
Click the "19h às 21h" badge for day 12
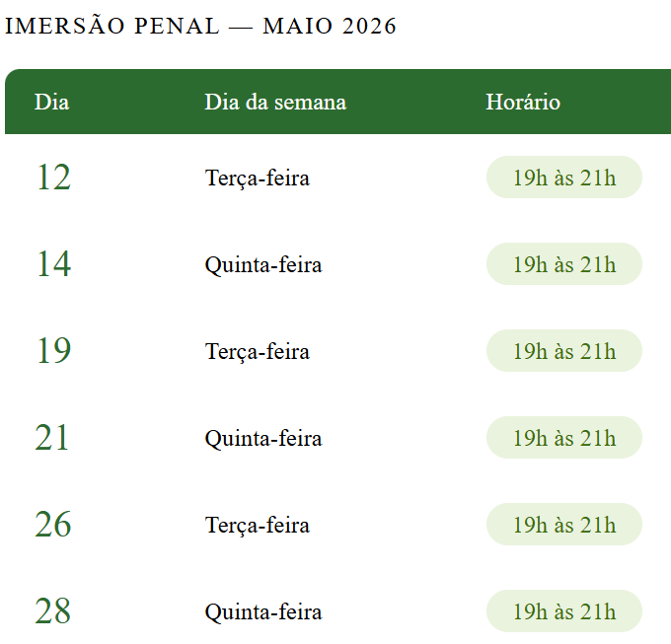[x=564, y=178]
